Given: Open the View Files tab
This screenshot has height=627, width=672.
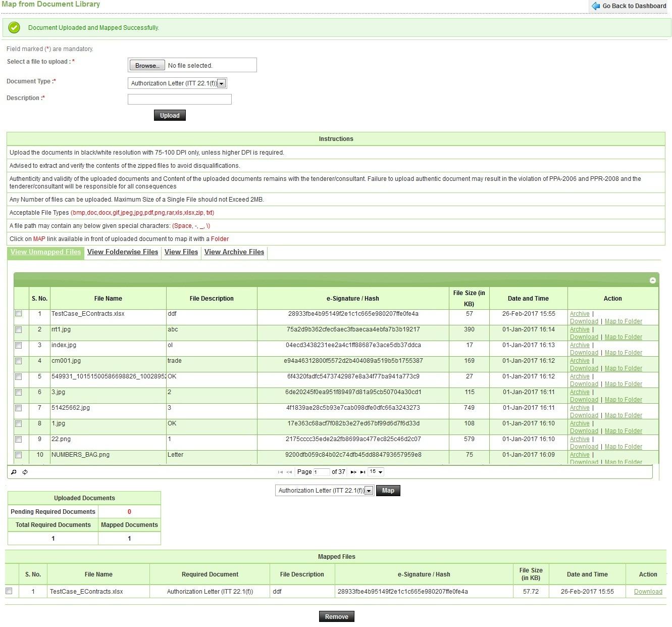Looking at the screenshot, I should (x=181, y=252).
